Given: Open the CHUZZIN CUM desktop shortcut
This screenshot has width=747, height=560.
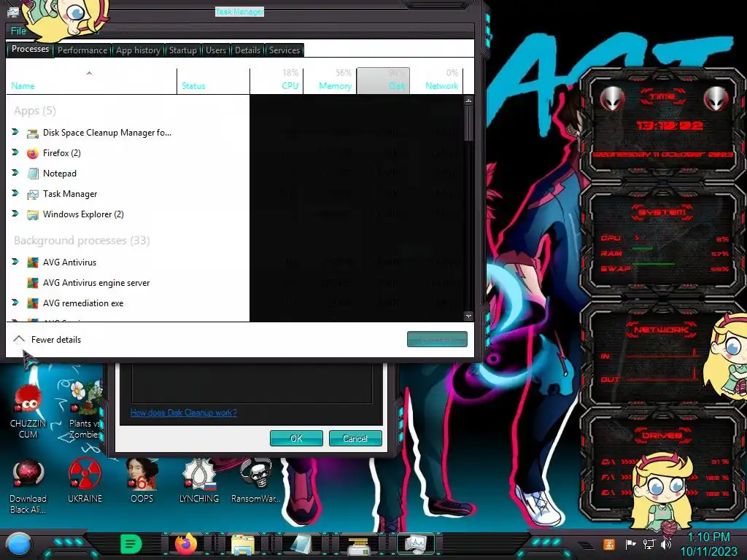Looking at the screenshot, I should click(x=28, y=411).
